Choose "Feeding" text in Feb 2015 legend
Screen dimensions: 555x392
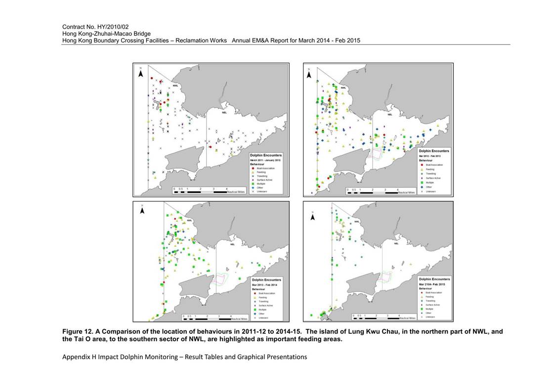(x=429, y=297)
